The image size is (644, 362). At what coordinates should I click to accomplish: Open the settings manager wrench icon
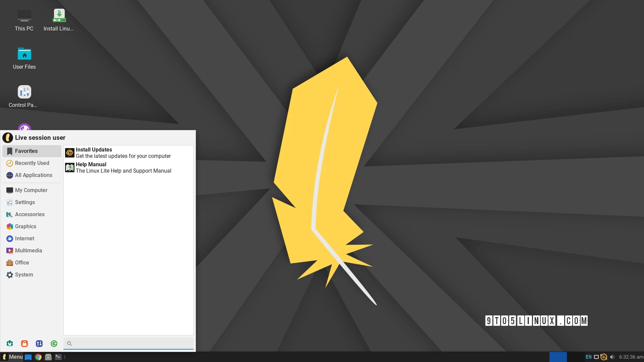pyautogui.click(x=10, y=344)
